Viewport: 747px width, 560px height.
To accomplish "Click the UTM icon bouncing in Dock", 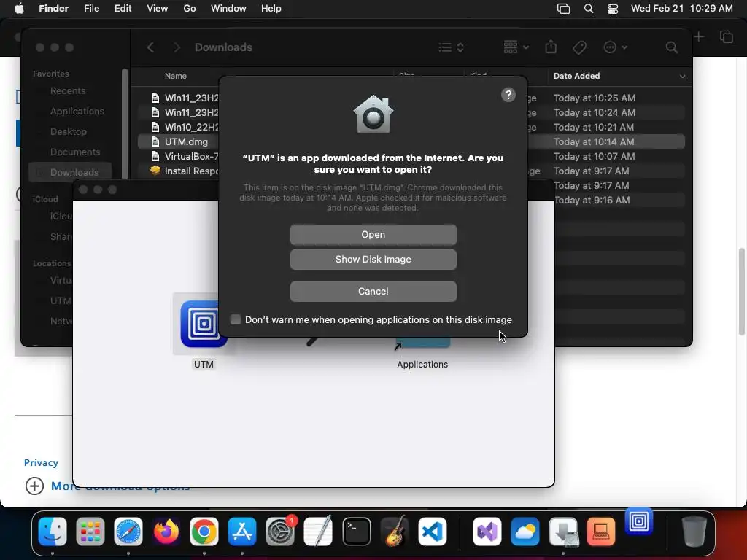I will [x=639, y=521].
